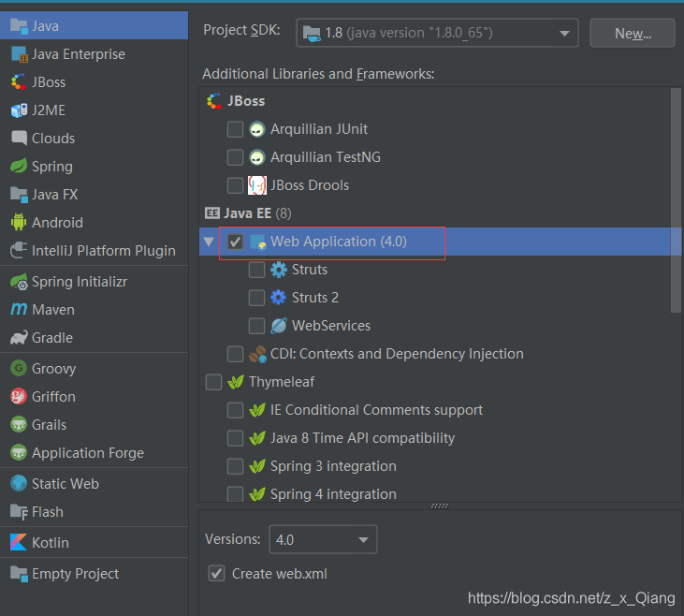Click the Arquillian TestNG face icon
Screen dimensions: 684x616
tap(257, 157)
